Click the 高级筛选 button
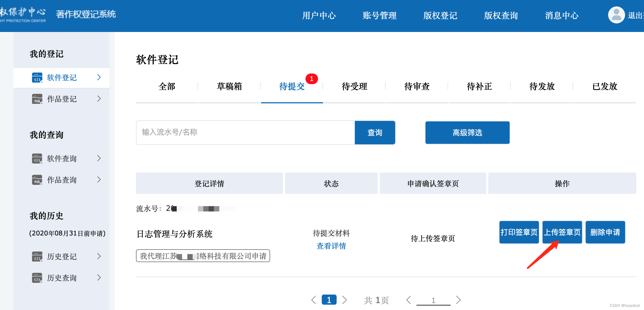 pos(467,133)
